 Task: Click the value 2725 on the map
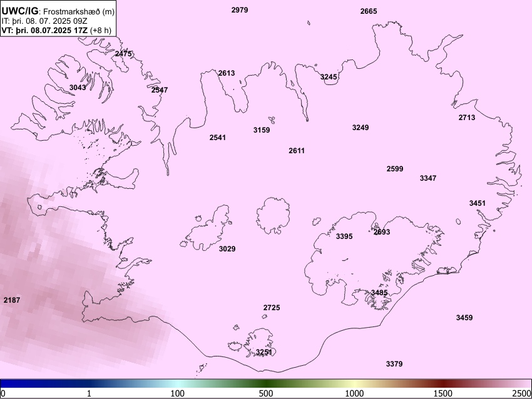[x=272, y=308]
